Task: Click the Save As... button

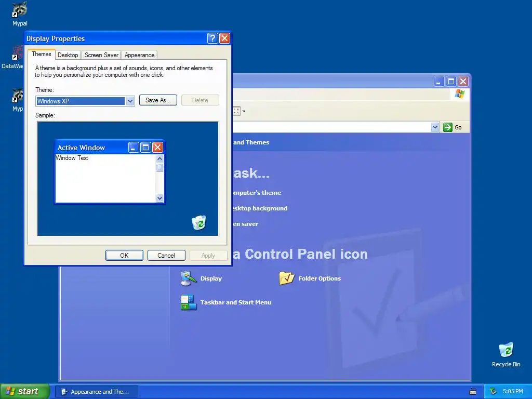Action: pyautogui.click(x=158, y=100)
